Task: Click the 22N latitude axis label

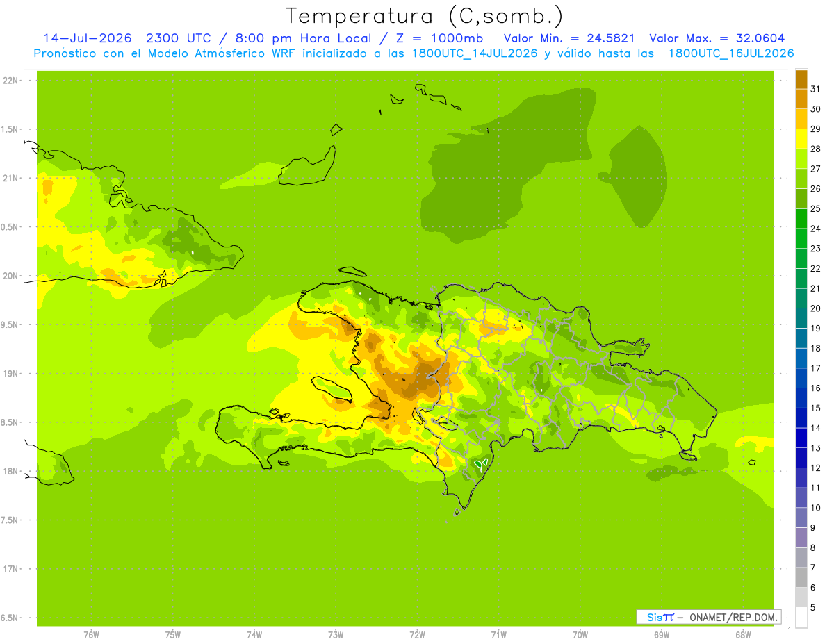Action: tap(11, 80)
